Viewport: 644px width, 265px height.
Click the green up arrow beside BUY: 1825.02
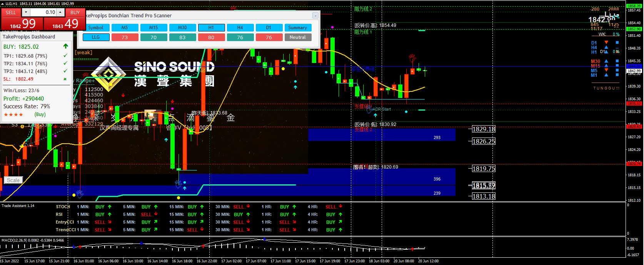[x=65, y=46]
